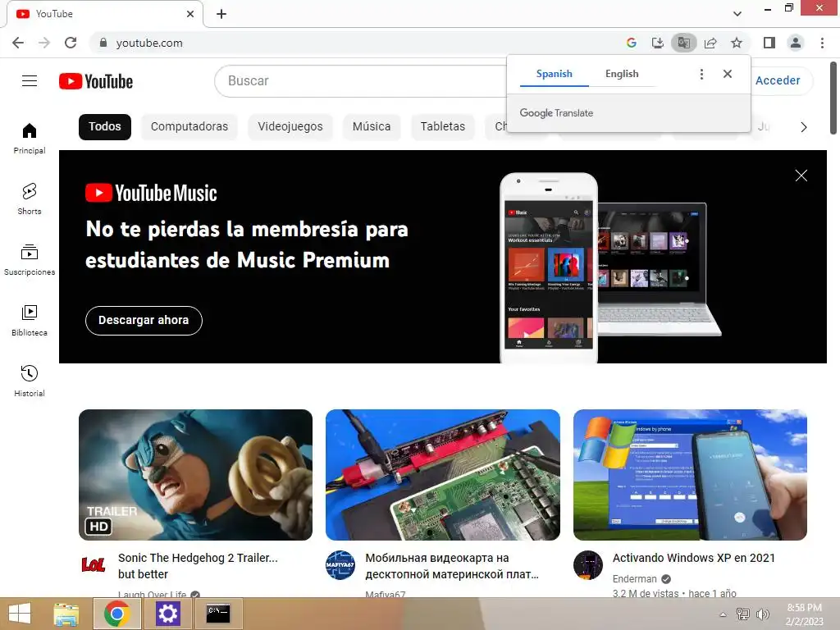Open the Enderman channel name link
Screen dimensions: 840x630
coord(634,579)
